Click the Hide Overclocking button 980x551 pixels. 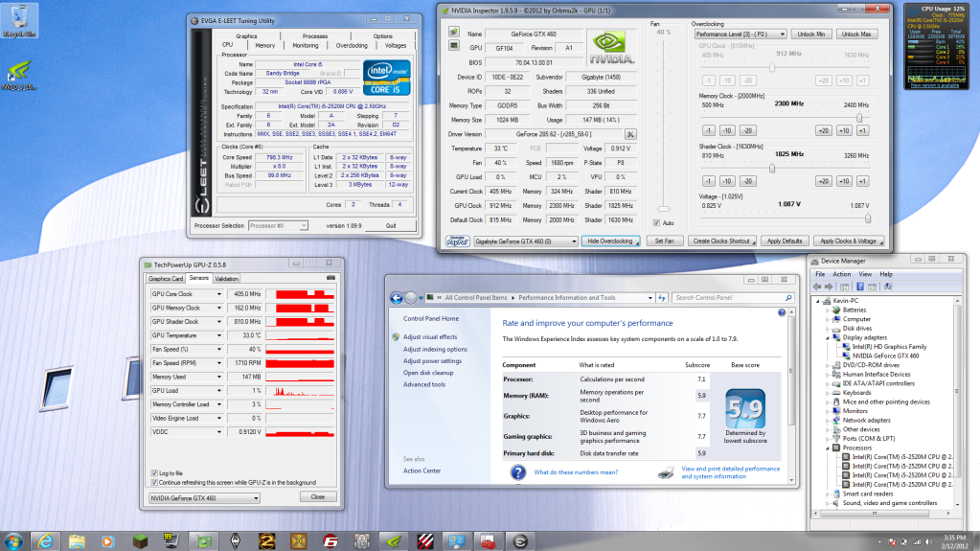(610, 241)
